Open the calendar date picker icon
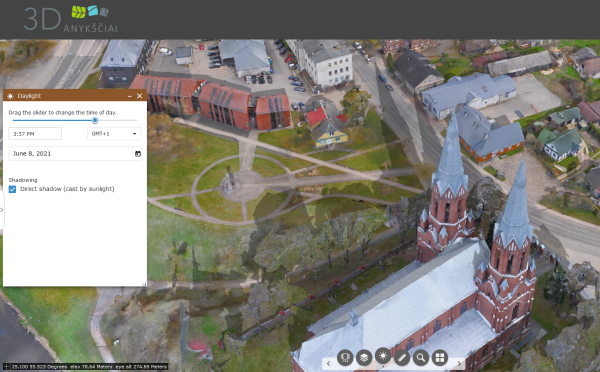 click(x=138, y=153)
